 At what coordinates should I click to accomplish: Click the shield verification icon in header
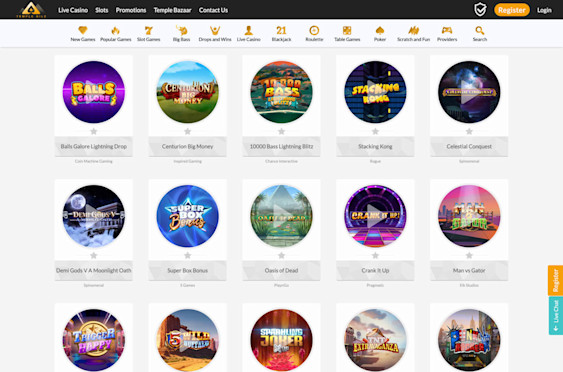tap(480, 10)
